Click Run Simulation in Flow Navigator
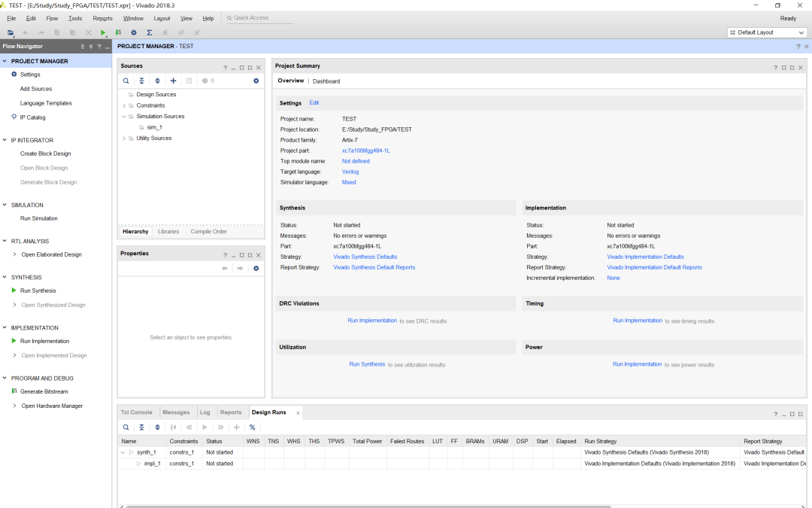Image resolution: width=812 pixels, height=508 pixels. coord(39,219)
